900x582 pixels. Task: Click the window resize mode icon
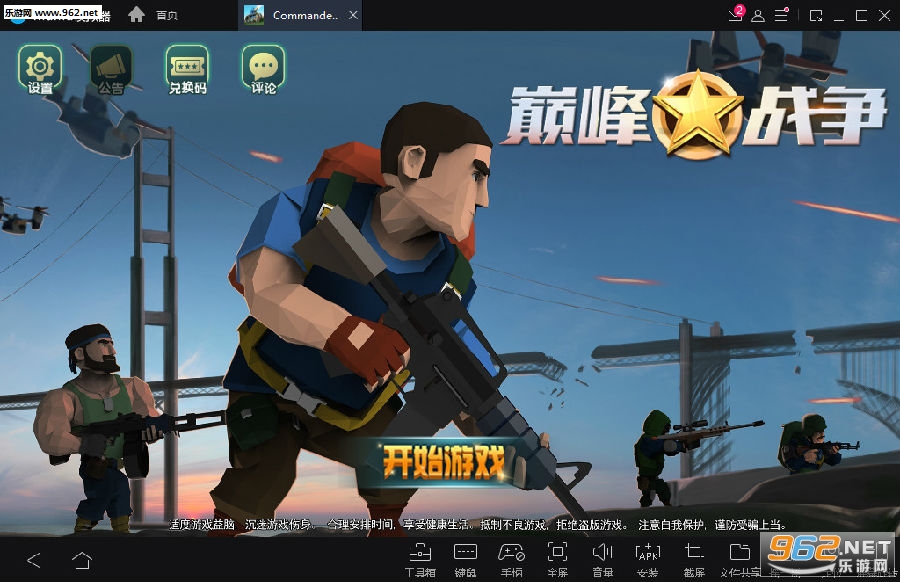click(x=816, y=15)
